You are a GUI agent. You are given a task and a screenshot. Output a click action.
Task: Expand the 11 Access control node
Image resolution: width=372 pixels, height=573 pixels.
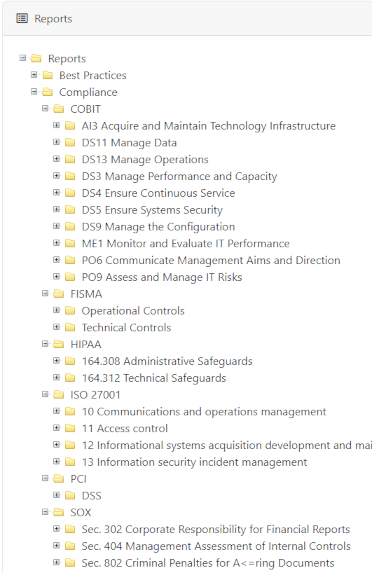pos(56,428)
